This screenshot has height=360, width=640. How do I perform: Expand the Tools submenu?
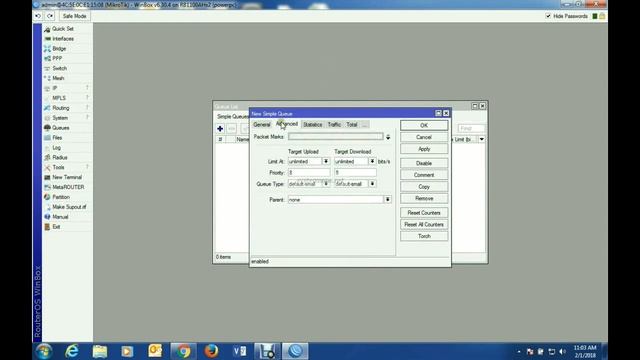tap(58, 167)
